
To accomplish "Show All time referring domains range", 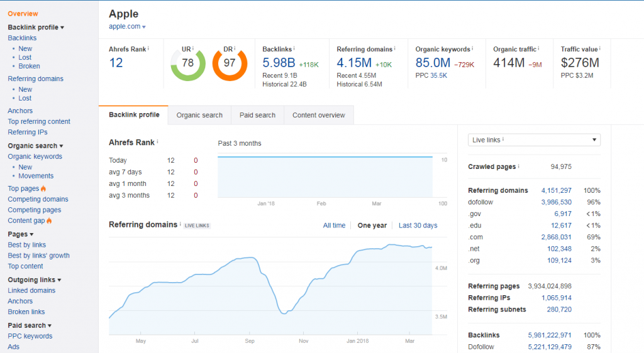I will tap(334, 225).
